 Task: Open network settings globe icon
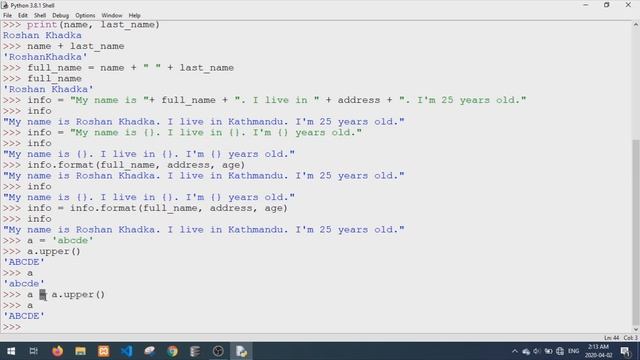point(560,351)
